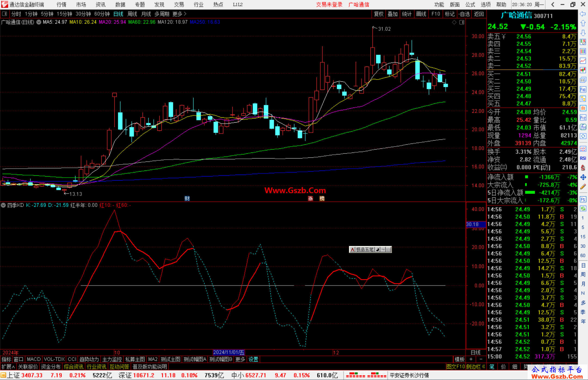Screen dimensions: 588x380
Task: Click the split panel icon atop main chart
Action: click(462, 22)
